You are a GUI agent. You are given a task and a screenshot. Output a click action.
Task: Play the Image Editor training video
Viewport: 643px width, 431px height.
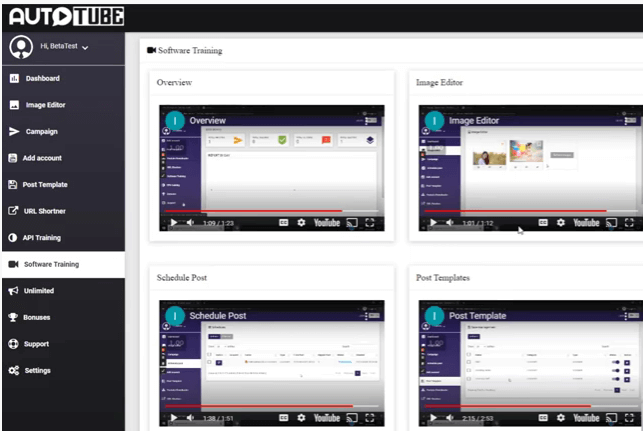433,223
